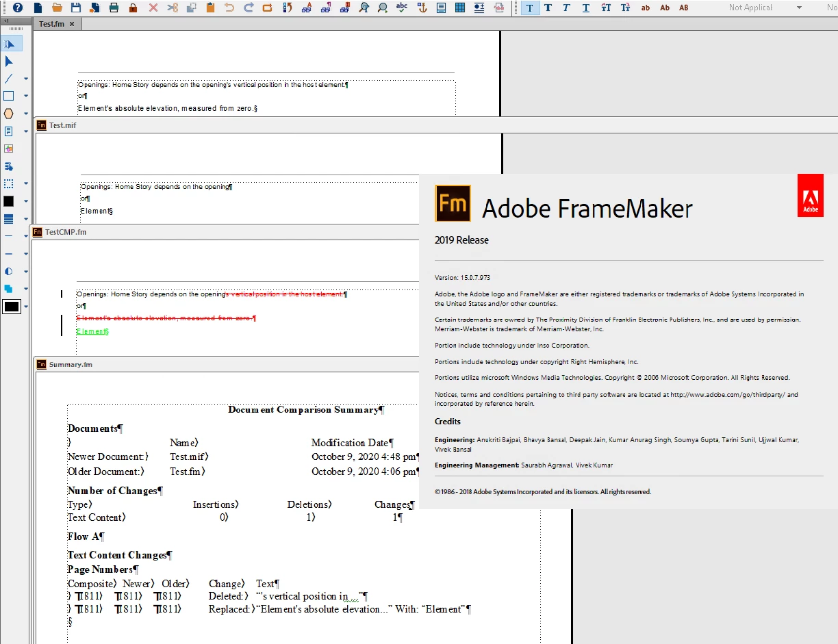Run Spelling Checker abc icon

coord(402,8)
